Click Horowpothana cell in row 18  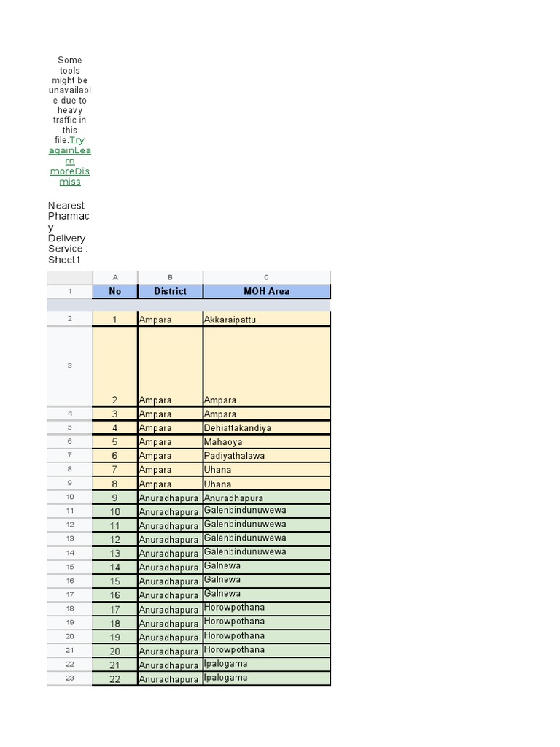coord(267,609)
